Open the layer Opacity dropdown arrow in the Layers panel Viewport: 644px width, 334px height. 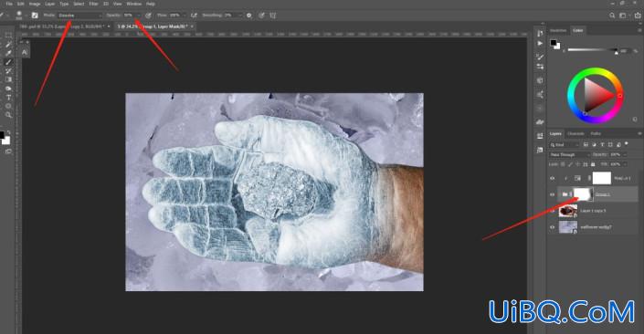pyautogui.click(x=625, y=155)
